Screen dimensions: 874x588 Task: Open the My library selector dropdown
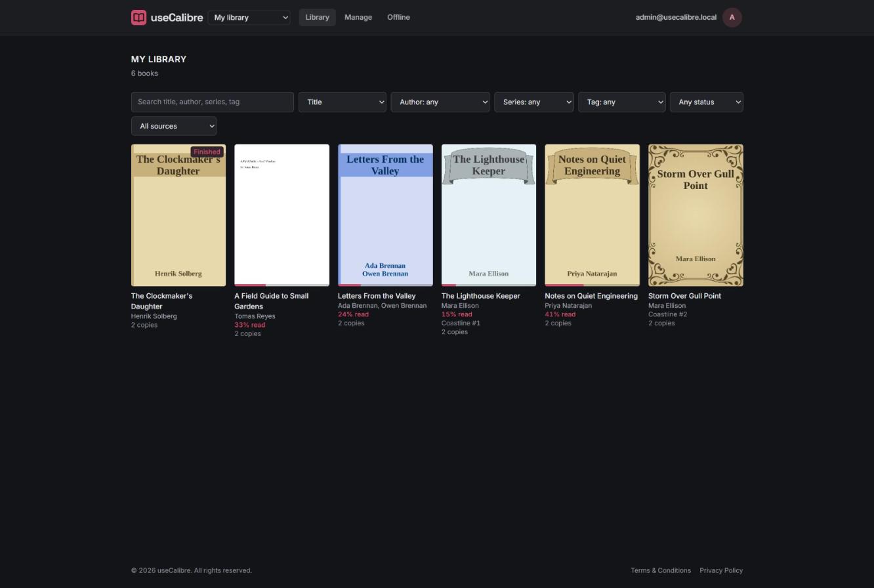click(249, 18)
